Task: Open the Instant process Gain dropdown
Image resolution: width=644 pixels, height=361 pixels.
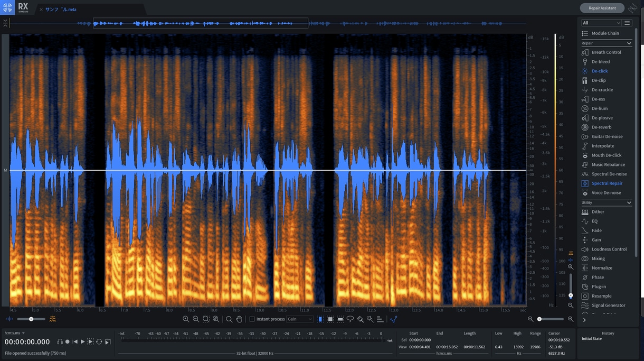Action: pyautogui.click(x=300, y=319)
